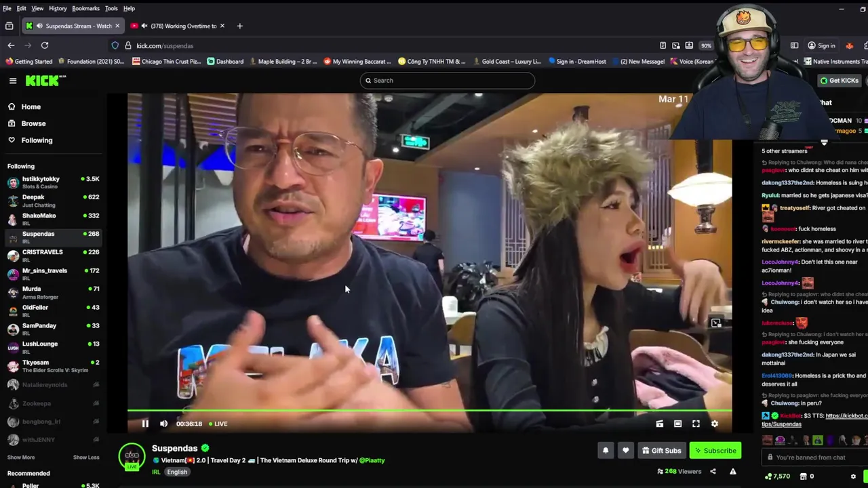Open the tracking protection shield icon
868x488 pixels.
coord(115,45)
